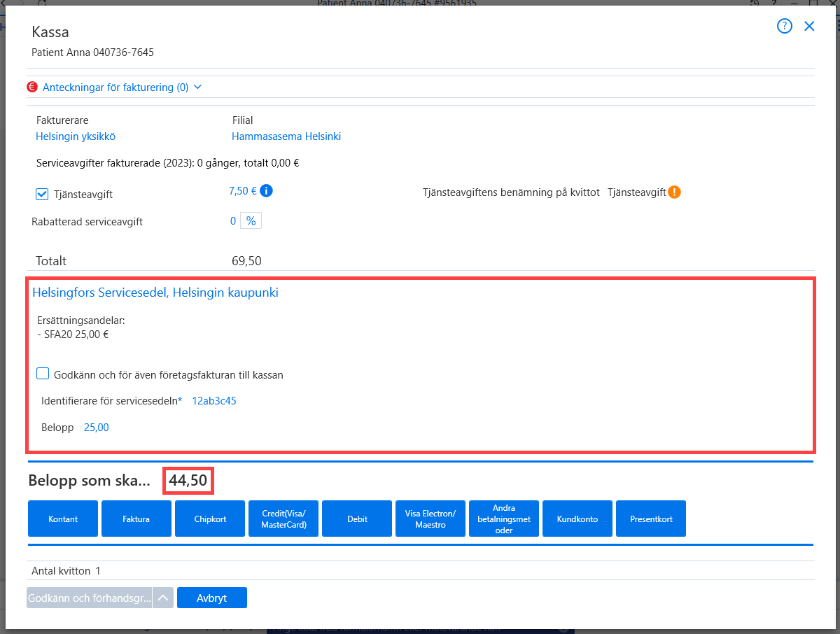Image resolution: width=840 pixels, height=634 pixels.
Task: Choose Credit(Visa/MasterCard) payment
Action: click(x=283, y=519)
